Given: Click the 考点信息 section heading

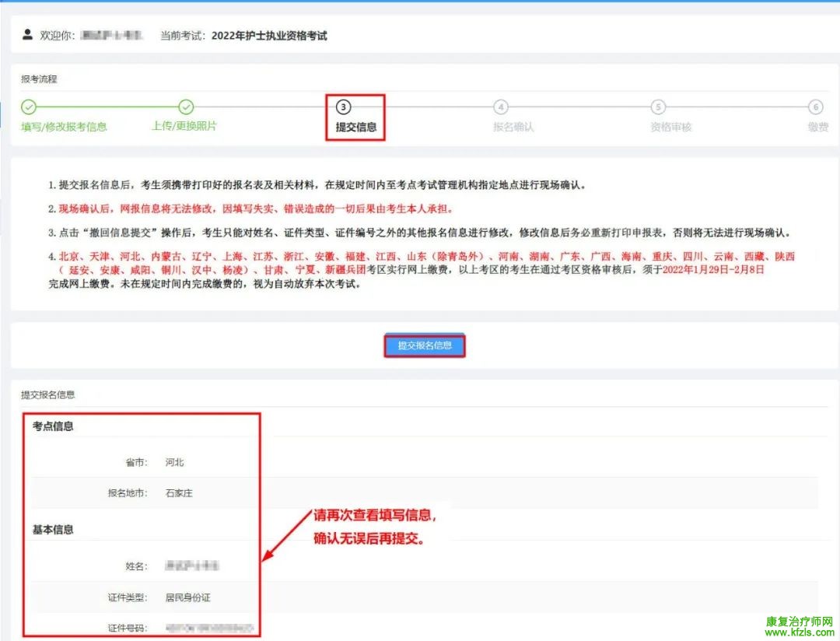Looking at the screenshot, I should tap(53, 426).
